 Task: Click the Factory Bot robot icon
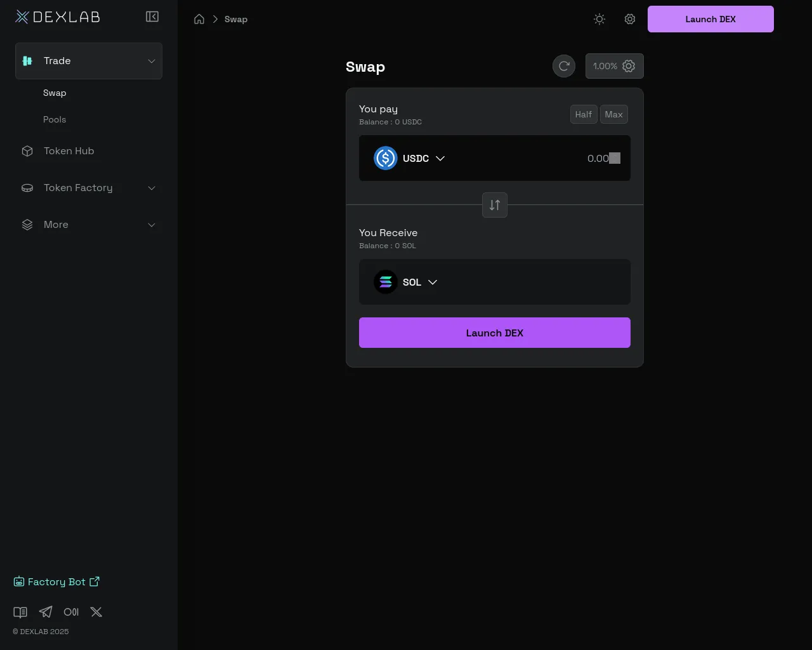pos(19,581)
